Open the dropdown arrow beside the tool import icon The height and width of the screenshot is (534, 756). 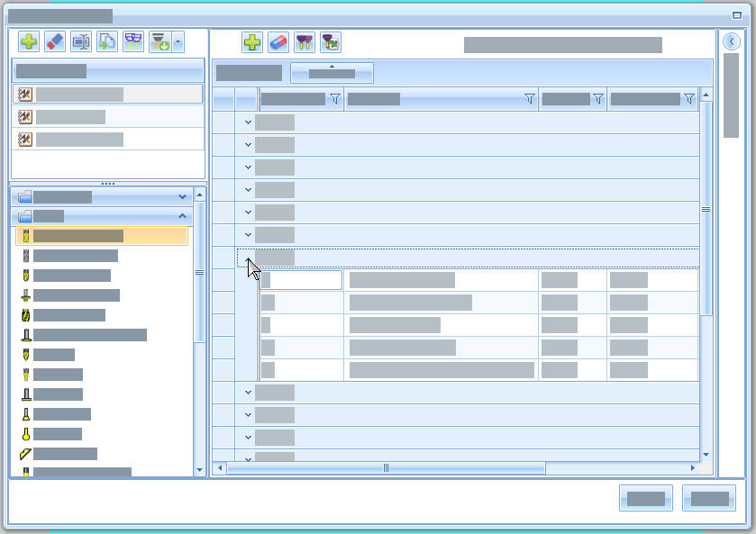[178, 41]
